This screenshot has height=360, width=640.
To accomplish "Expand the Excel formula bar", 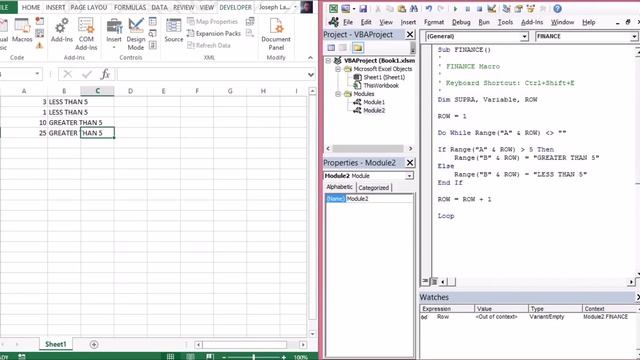I will pos(311,75).
